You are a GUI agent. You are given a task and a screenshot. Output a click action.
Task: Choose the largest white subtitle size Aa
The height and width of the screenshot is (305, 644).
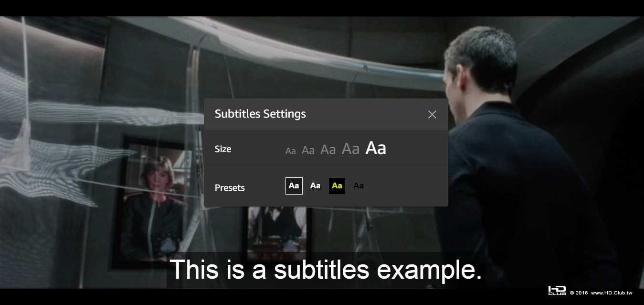point(376,148)
